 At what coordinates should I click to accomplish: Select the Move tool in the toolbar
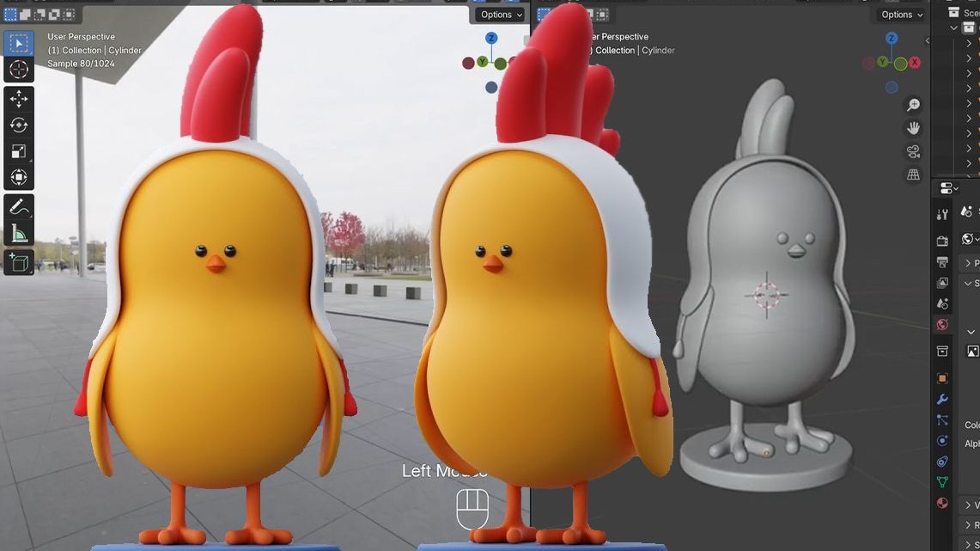click(x=20, y=97)
